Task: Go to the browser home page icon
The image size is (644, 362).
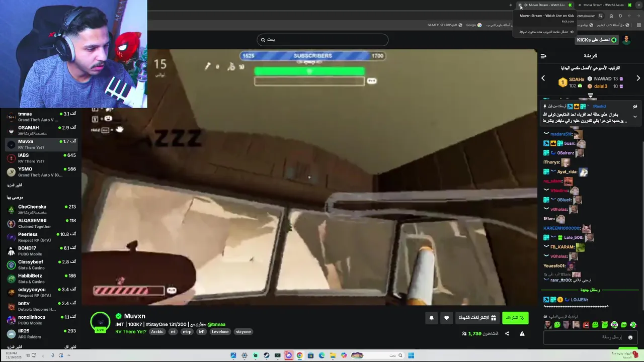Action: (611, 16)
